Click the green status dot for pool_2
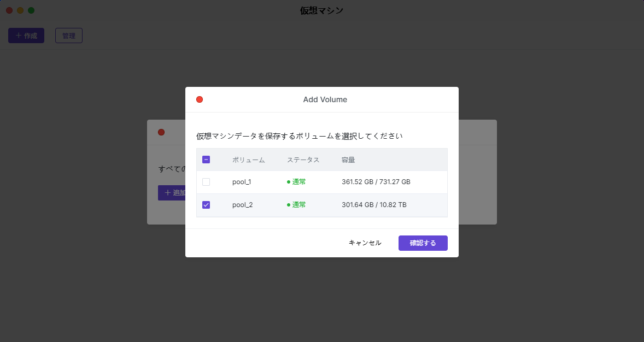The width and height of the screenshot is (644, 342). point(289,205)
